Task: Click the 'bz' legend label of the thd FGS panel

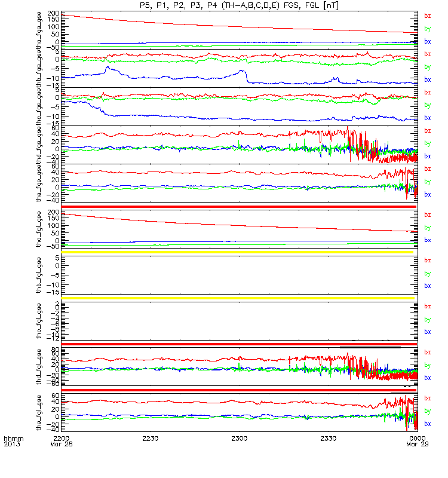Action: coord(427,131)
